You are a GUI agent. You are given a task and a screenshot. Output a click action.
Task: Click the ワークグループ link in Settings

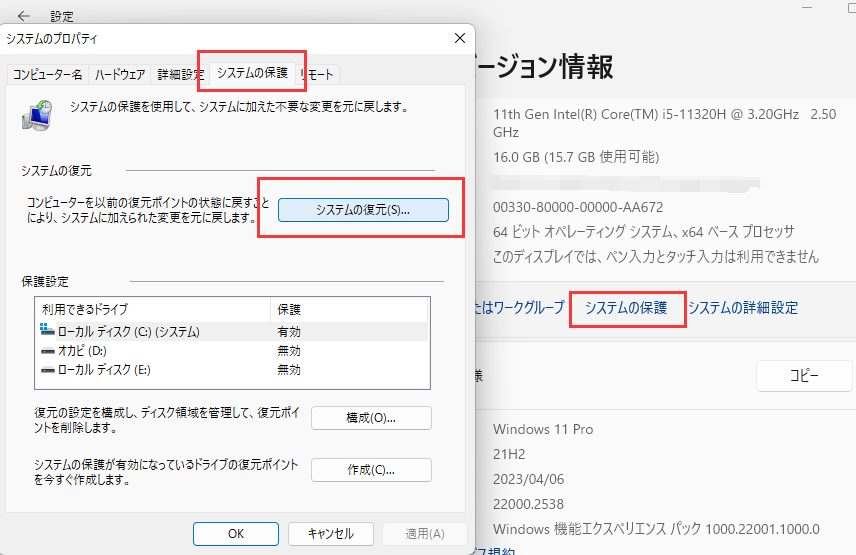click(520, 308)
